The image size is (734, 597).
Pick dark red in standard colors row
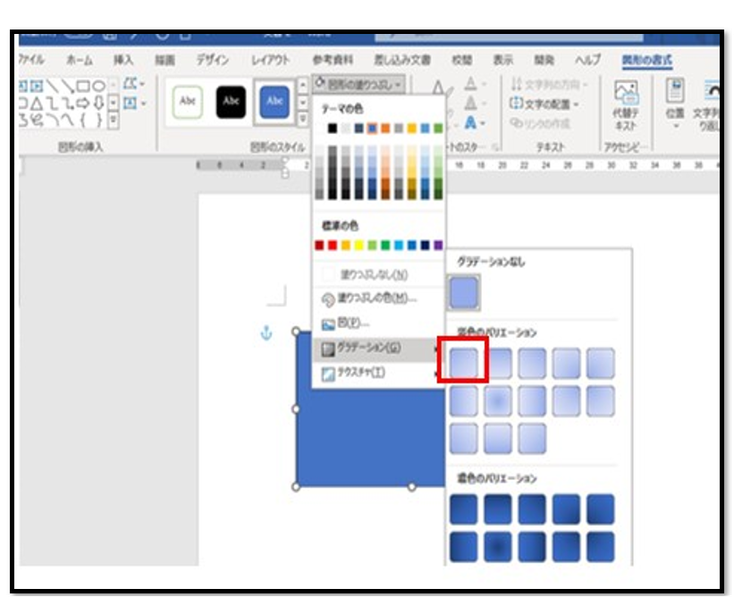[319, 245]
